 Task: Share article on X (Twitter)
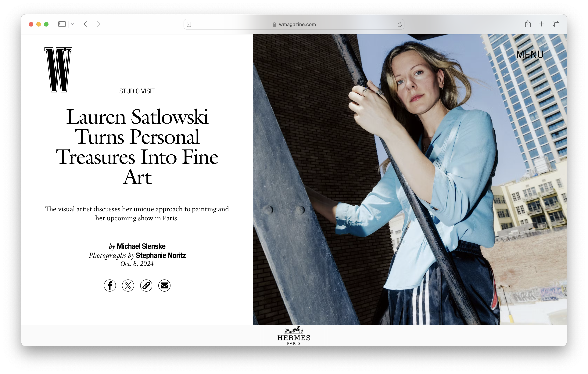(x=128, y=285)
